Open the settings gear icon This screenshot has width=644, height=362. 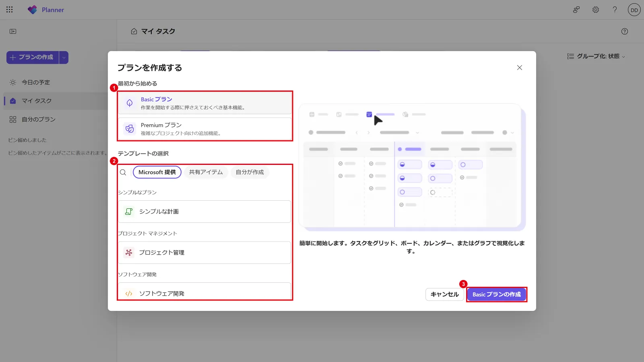coord(596,10)
